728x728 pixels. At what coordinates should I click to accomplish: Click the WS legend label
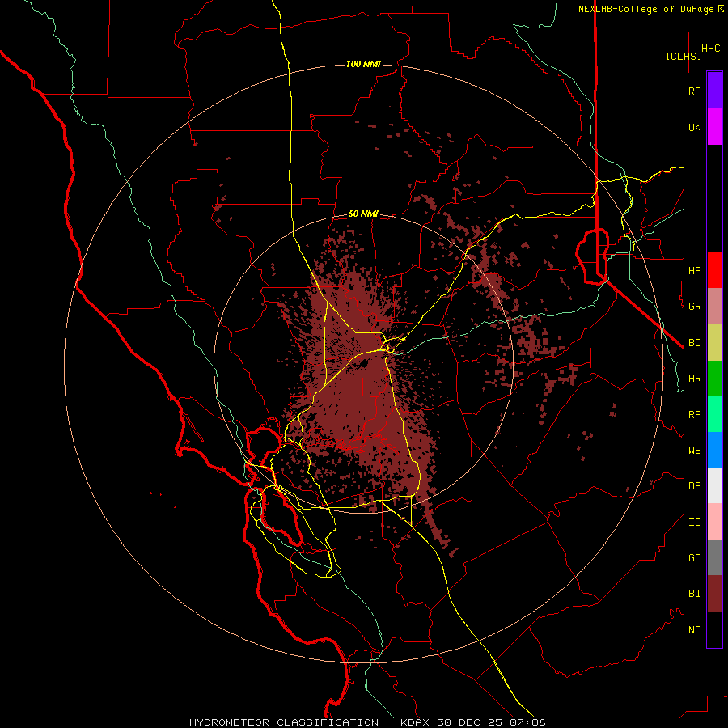[x=694, y=451]
